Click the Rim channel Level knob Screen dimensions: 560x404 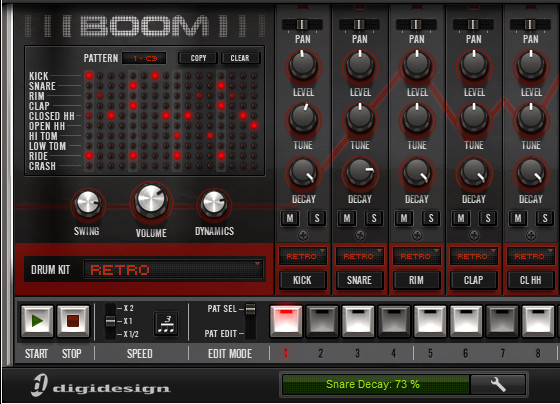tap(417, 65)
